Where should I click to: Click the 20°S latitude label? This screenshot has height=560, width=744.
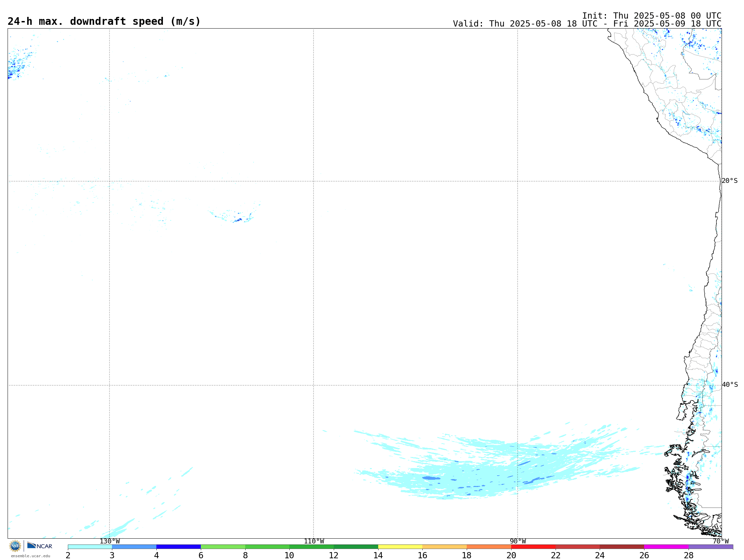tap(730, 181)
